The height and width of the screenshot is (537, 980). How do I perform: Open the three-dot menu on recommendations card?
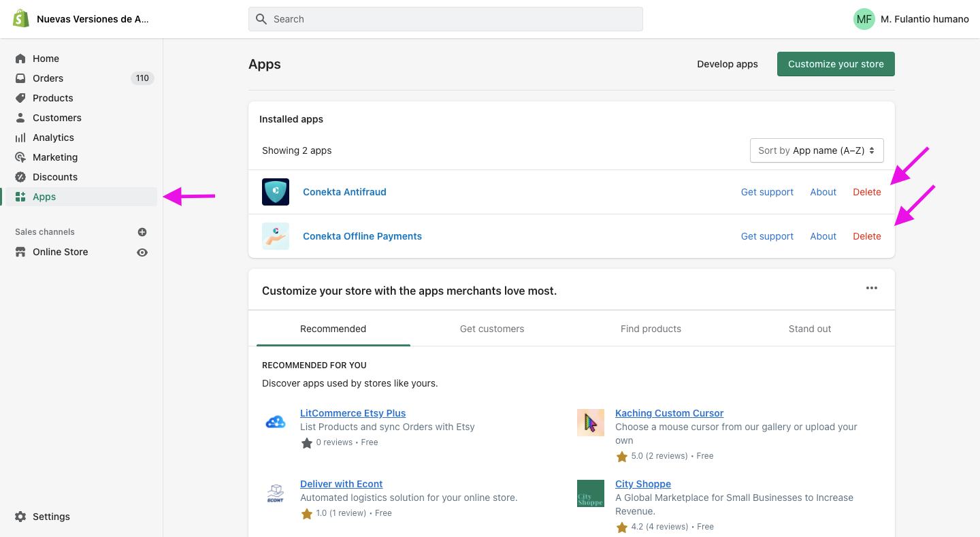[x=872, y=288]
